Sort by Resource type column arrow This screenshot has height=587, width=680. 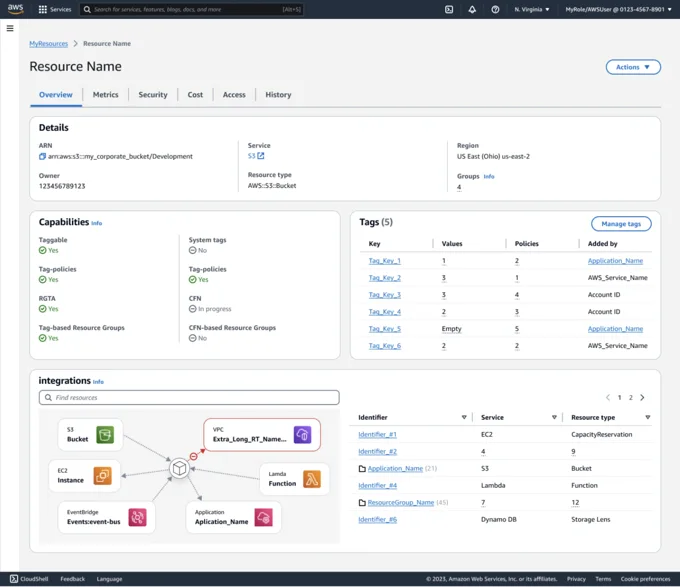coord(647,417)
